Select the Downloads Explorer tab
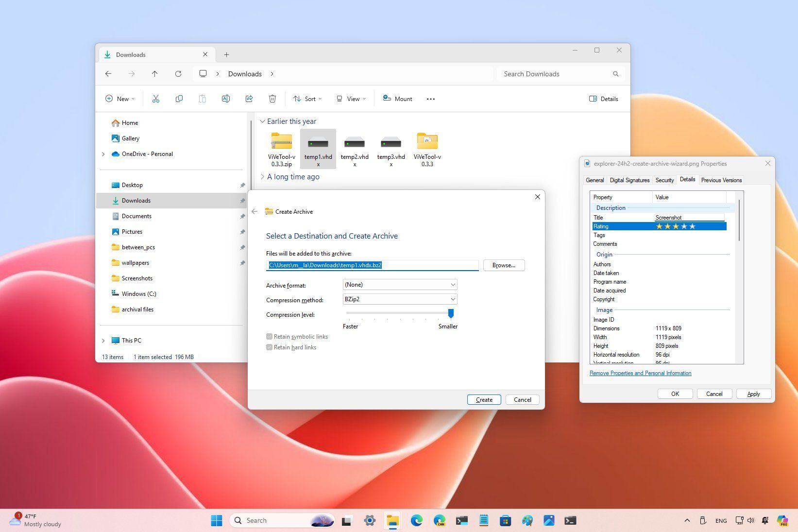 (156, 54)
